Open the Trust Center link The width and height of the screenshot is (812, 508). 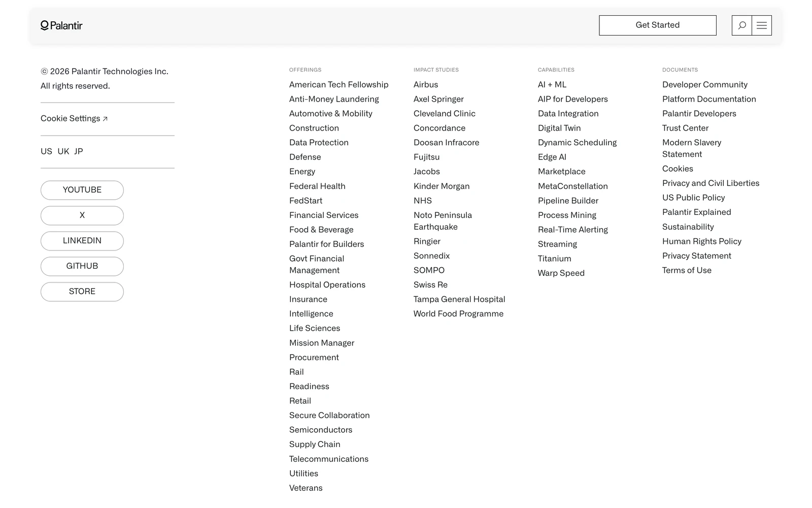685,128
